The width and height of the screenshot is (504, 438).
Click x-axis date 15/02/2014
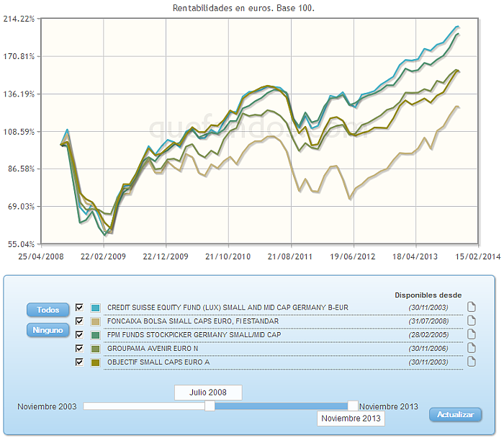click(x=477, y=256)
